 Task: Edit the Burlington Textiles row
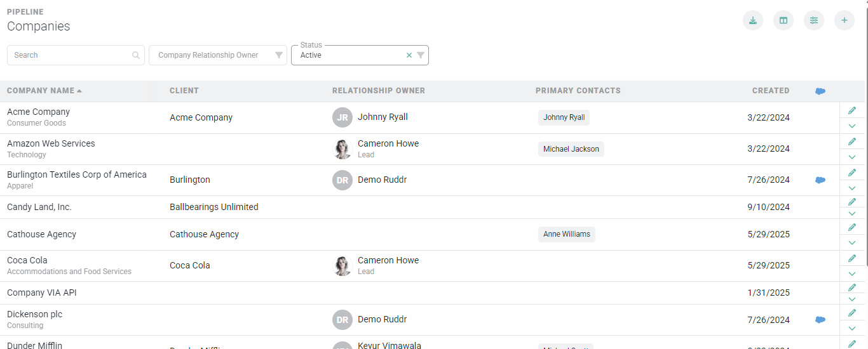pos(852,173)
